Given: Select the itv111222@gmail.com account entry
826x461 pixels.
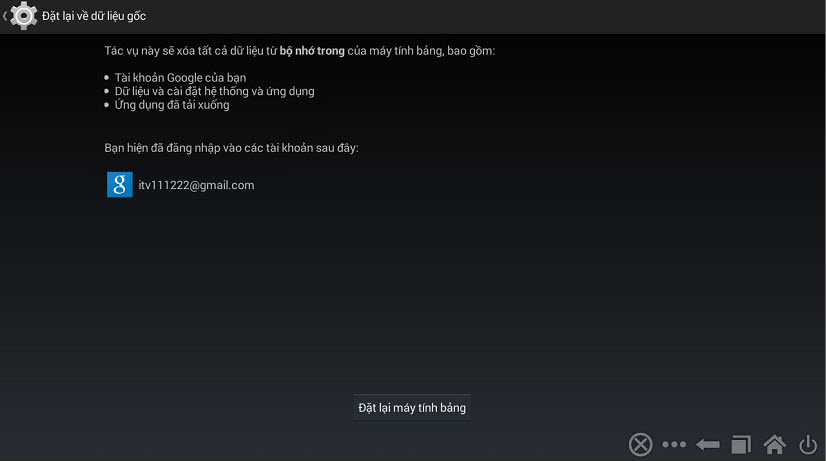Looking at the screenshot, I should tap(181, 185).
